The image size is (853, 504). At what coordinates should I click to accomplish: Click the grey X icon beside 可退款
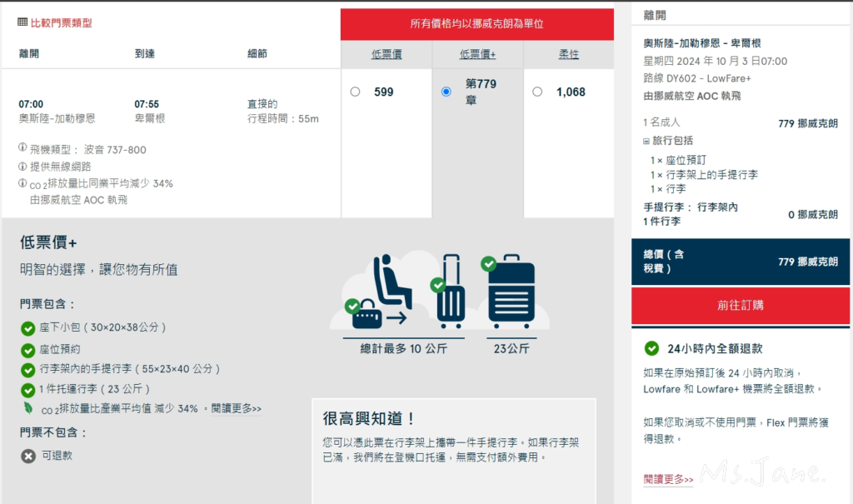pos(28,456)
